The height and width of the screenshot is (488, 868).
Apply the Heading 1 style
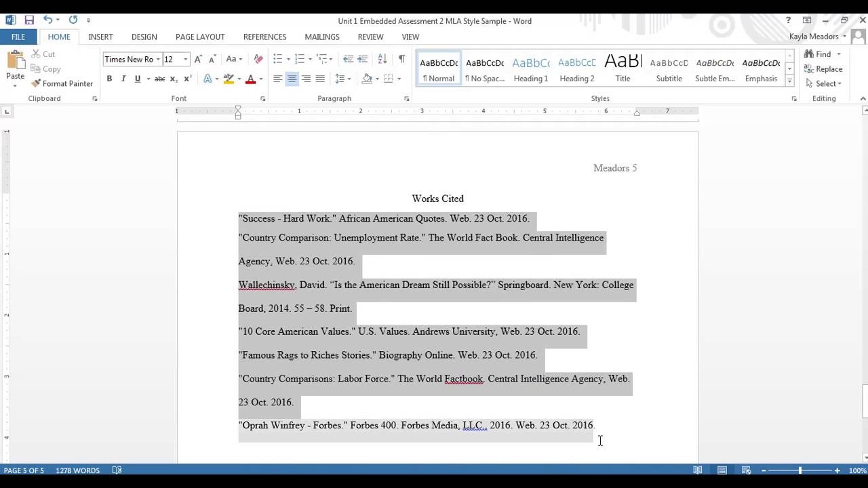531,69
